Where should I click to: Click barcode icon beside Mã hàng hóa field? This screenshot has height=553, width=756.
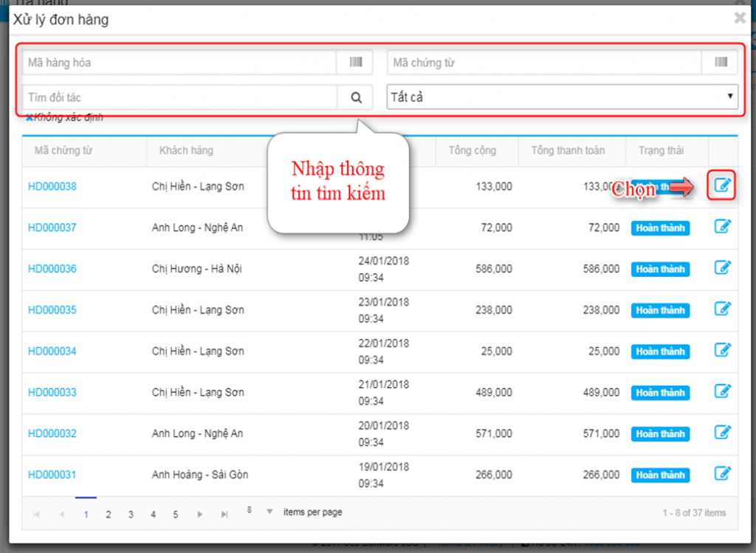pos(355,62)
